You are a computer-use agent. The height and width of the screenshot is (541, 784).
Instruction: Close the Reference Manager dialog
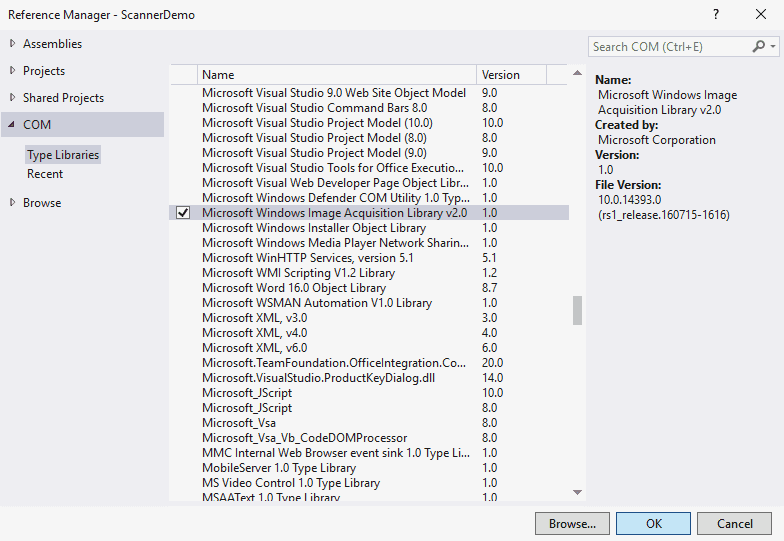(x=760, y=14)
